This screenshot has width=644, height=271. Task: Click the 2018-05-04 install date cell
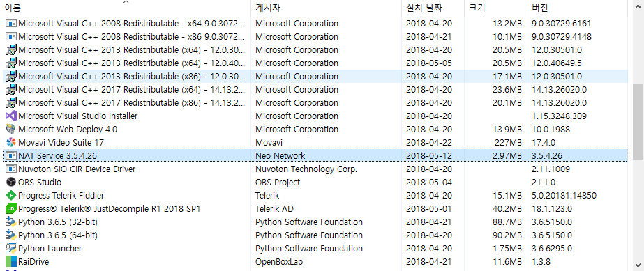[429, 182]
